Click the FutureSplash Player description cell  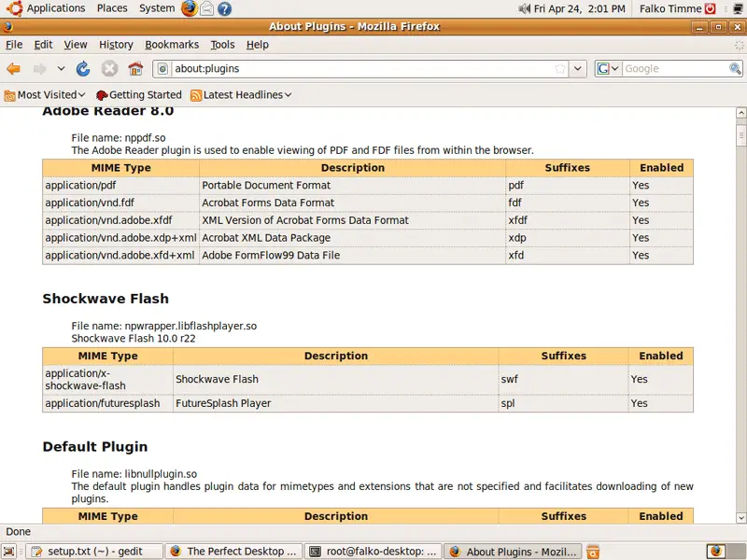point(336,403)
